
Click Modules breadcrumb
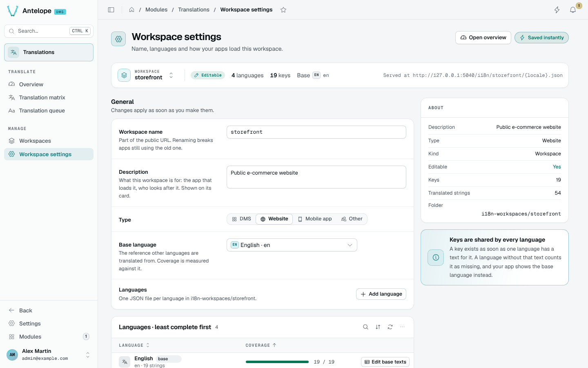coord(156,10)
